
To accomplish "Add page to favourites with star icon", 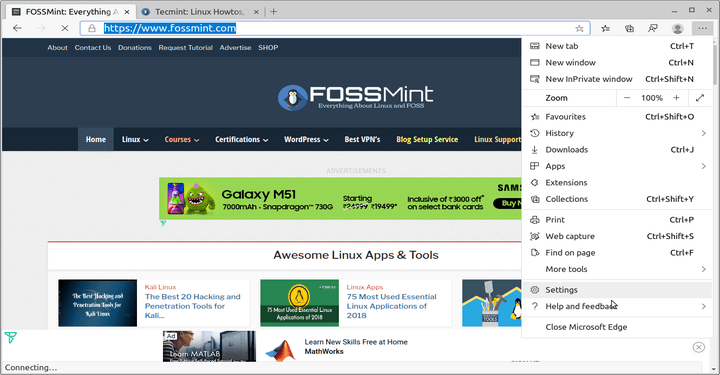I will click(x=579, y=28).
